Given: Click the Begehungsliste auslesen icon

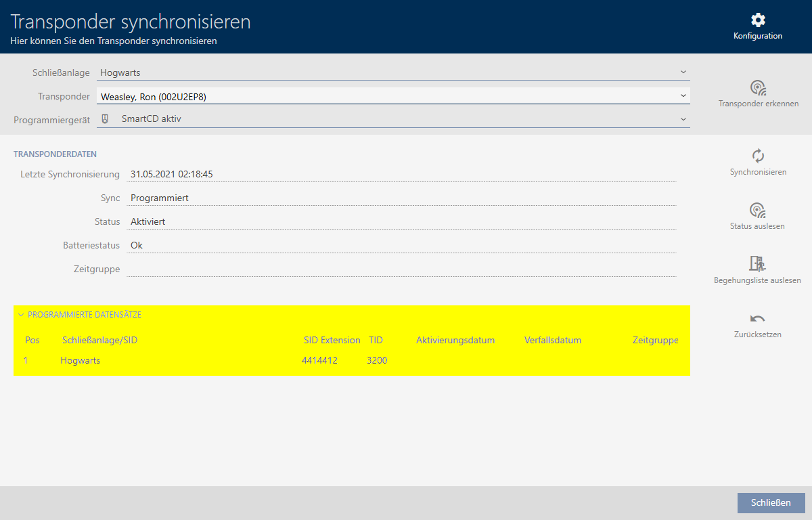Looking at the screenshot, I should (757, 264).
